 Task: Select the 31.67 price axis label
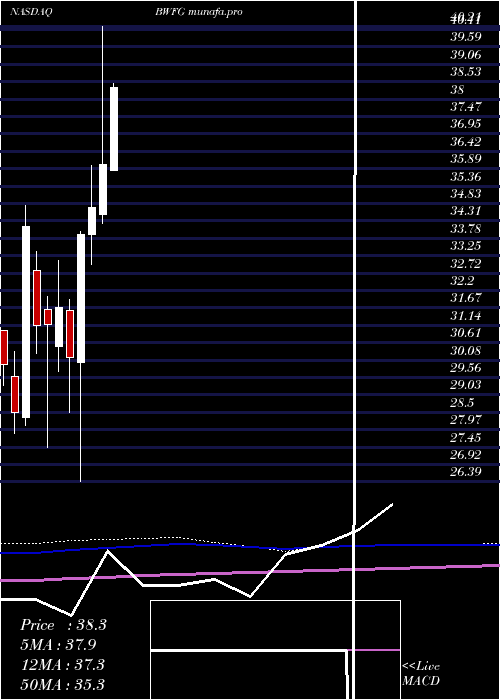click(465, 299)
